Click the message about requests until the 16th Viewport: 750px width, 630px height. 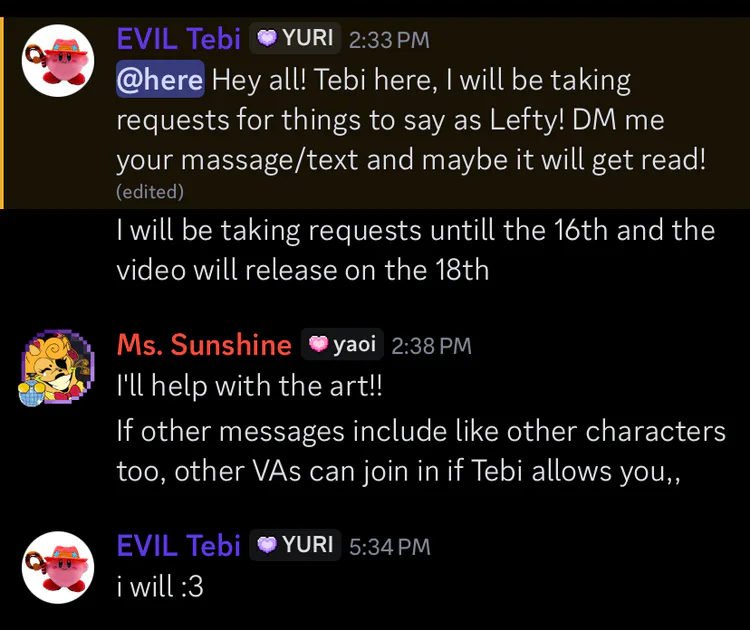415,249
